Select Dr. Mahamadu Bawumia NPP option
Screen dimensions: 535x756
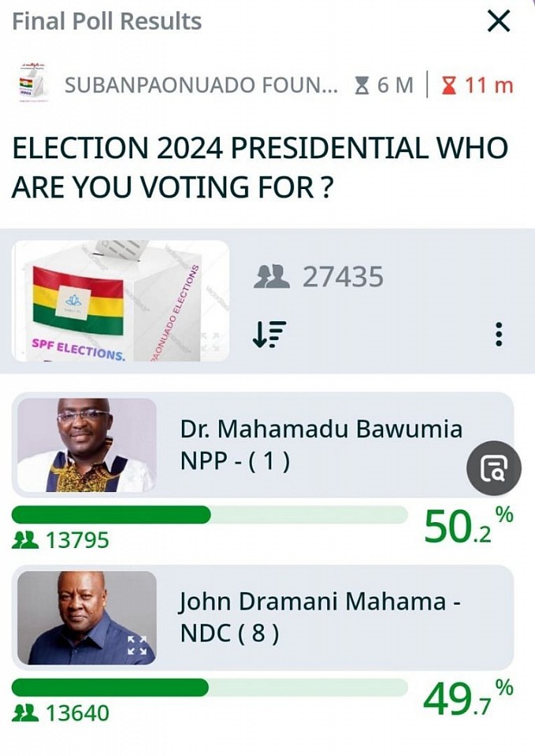(x=262, y=444)
